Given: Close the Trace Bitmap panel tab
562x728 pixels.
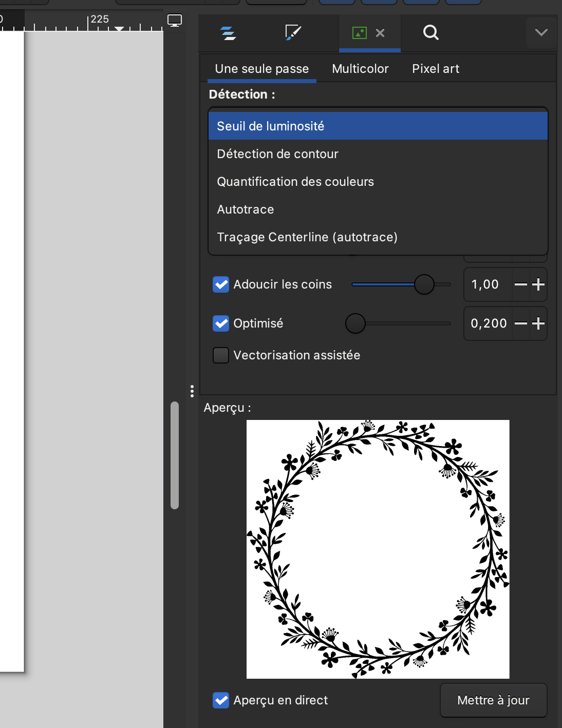Looking at the screenshot, I should [380, 33].
